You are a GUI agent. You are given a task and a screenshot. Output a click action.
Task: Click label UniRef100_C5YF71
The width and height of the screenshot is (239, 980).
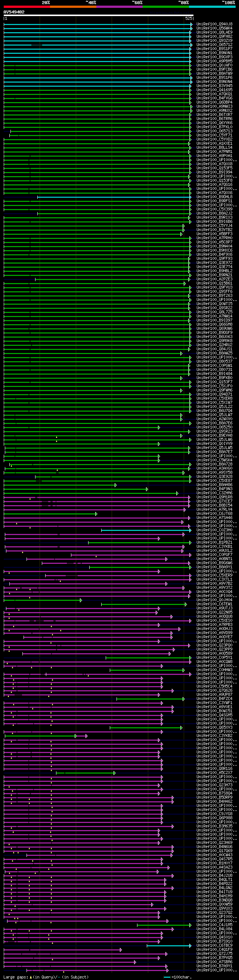click(x=214, y=135)
